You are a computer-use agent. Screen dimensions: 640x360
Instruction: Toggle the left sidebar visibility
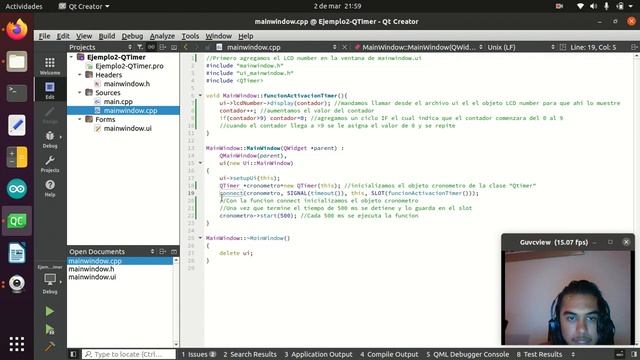pyautogui.click(x=73, y=354)
